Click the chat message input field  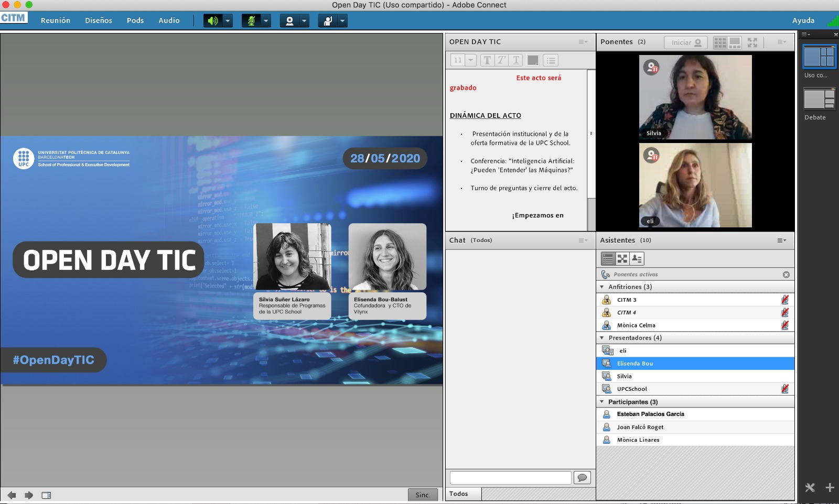pos(510,477)
